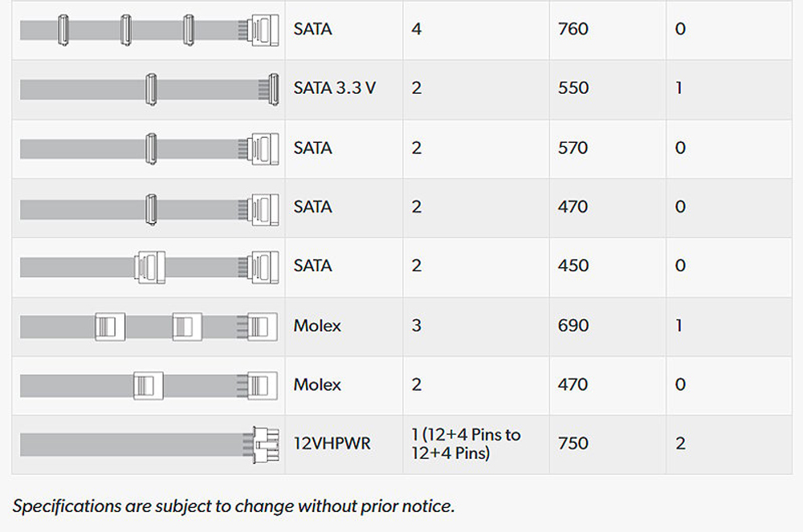This screenshot has height=532, width=803.
Task: Select the Molex label in the 690 row
Action: pos(317,326)
